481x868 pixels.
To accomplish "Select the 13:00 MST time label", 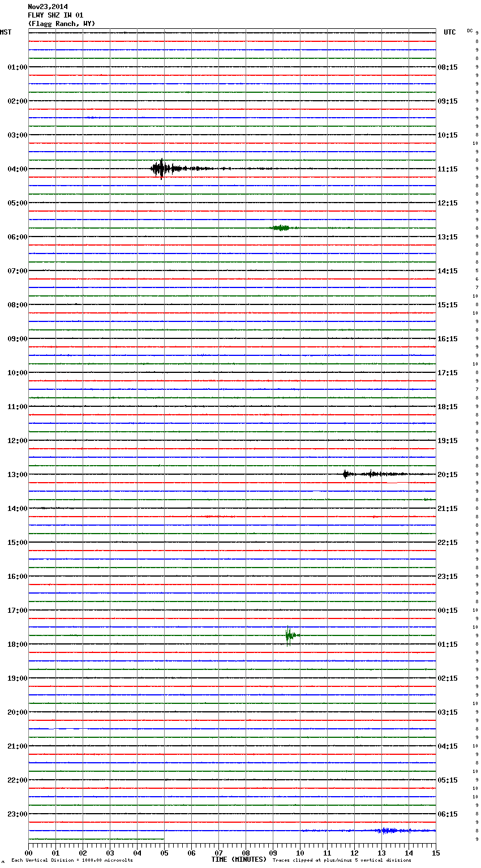I will point(18,475).
